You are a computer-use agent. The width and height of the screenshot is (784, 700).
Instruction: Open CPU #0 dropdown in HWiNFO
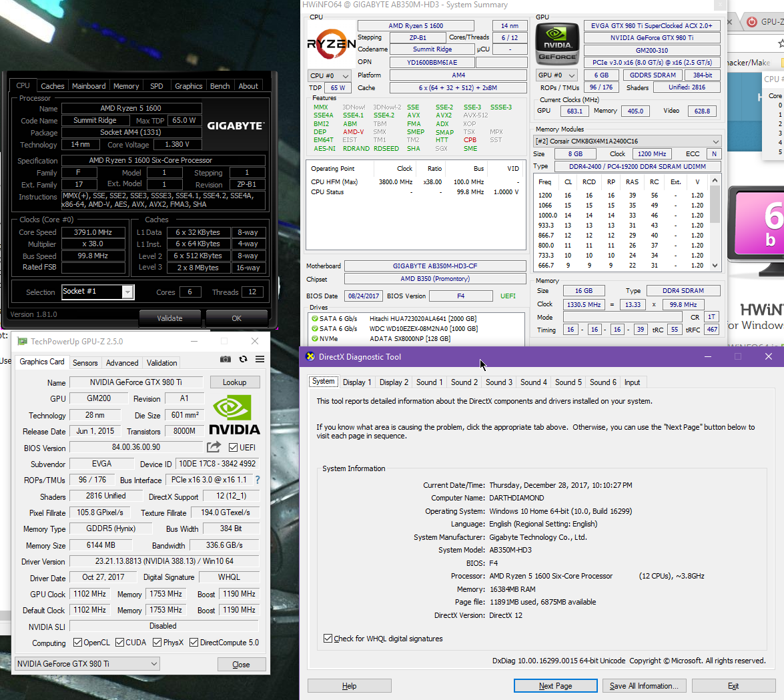coord(330,75)
